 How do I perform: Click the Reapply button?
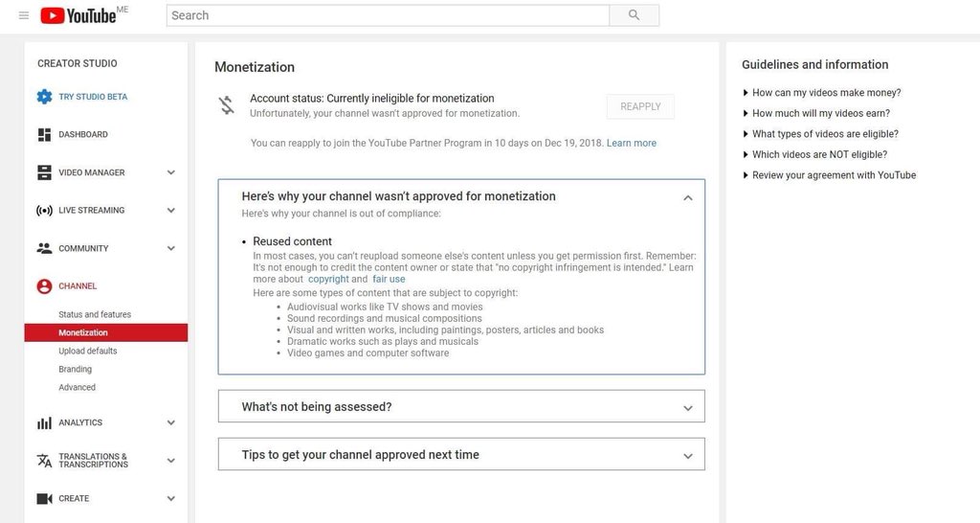pos(640,107)
